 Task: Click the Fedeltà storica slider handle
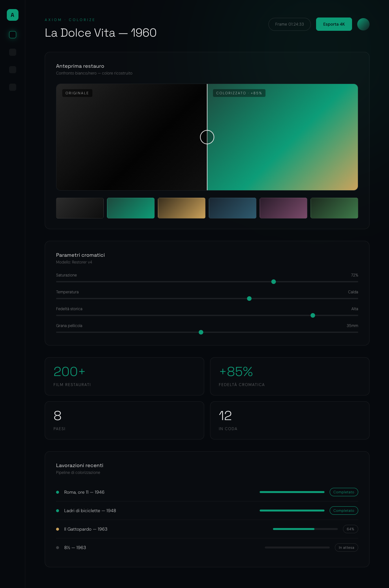pyautogui.click(x=313, y=315)
